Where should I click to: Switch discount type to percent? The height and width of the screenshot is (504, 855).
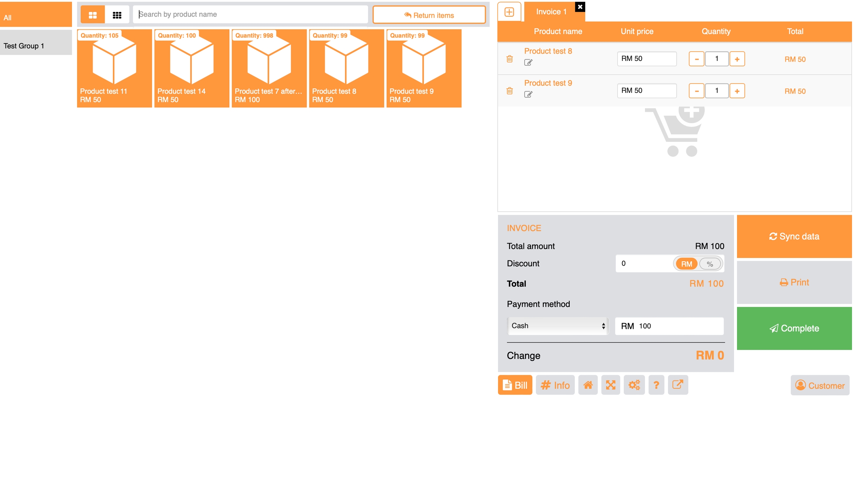click(710, 264)
